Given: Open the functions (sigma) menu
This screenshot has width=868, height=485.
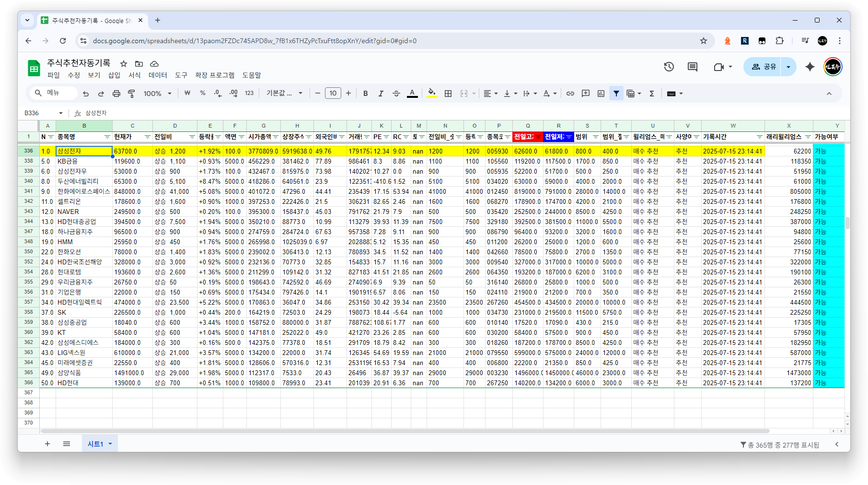Looking at the screenshot, I should [652, 94].
